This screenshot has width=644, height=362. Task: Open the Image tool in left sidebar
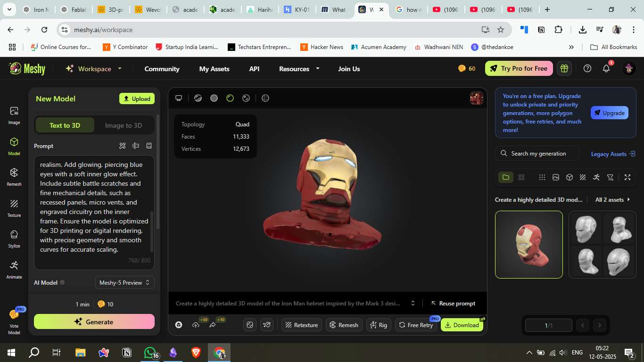(x=14, y=115)
